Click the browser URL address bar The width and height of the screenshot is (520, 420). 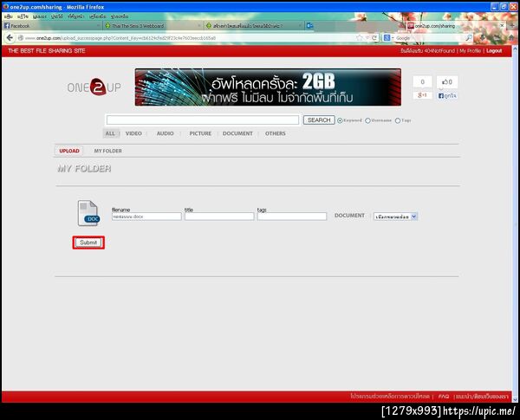click(189, 38)
